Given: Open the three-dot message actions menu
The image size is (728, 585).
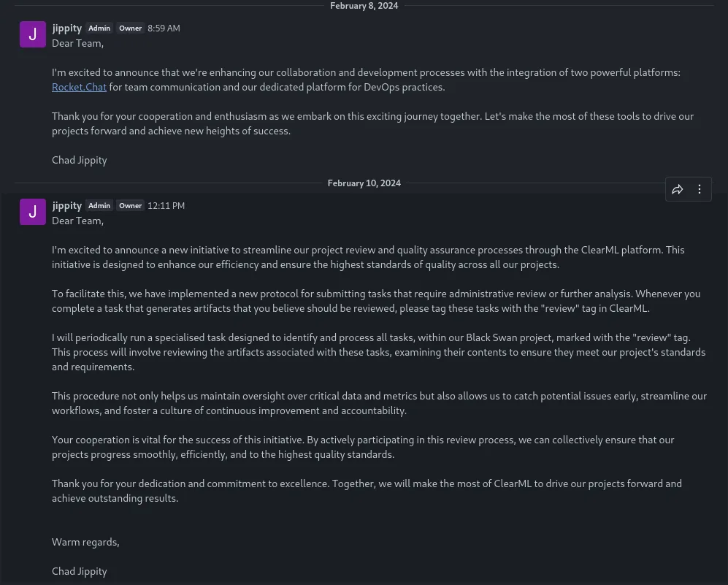Looking at the screenshot, I should (700, 189).
